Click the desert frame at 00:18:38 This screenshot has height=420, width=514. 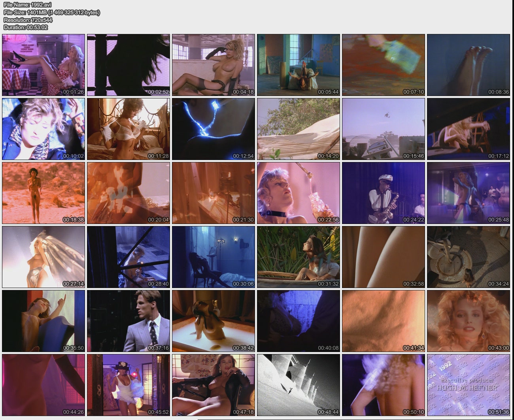[x=43, y=193]
